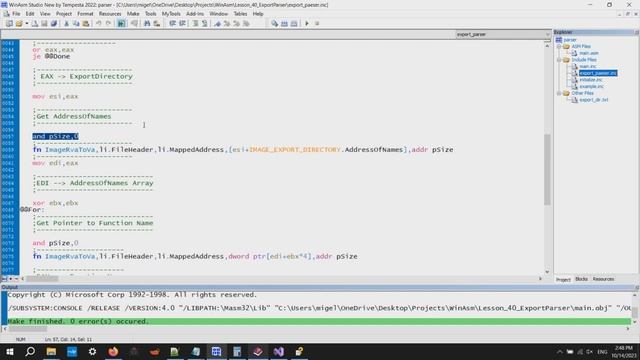Switch to the Project tab
Viewport: 640px width, 360px height.
tap(563, 280)
